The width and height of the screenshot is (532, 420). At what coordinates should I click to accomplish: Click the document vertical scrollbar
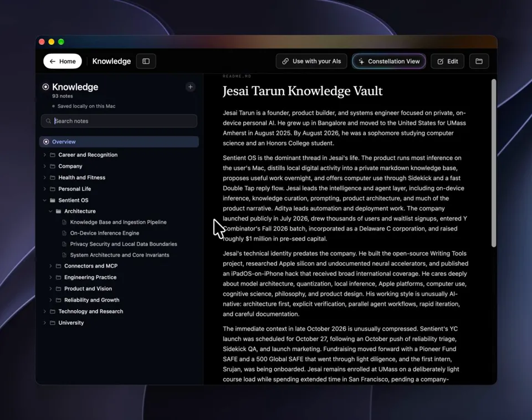point(494,163)
